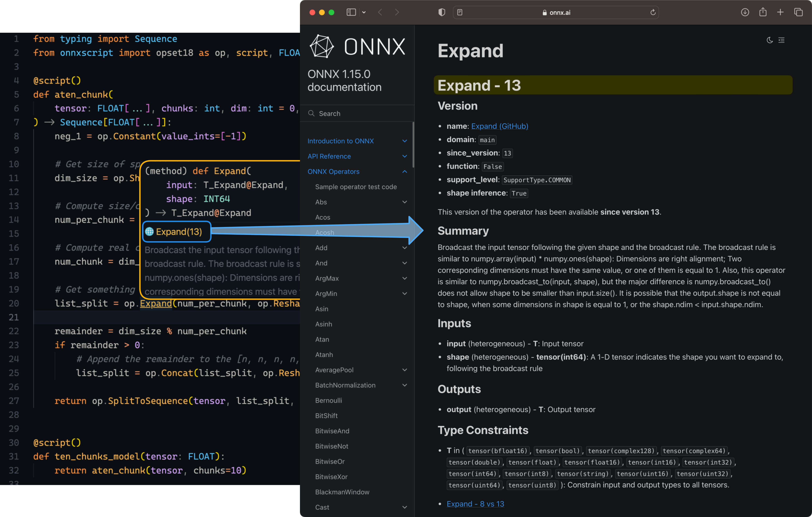This screenshot has width=812, height=517.
Task: Open the Safari downloads icon
Action: pos(745,12)
